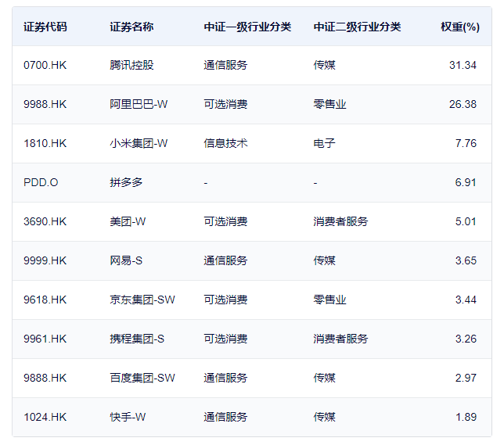The image size is (504, 445).
Task: Select the 网易-S name cell
Action: coord(126,260)
